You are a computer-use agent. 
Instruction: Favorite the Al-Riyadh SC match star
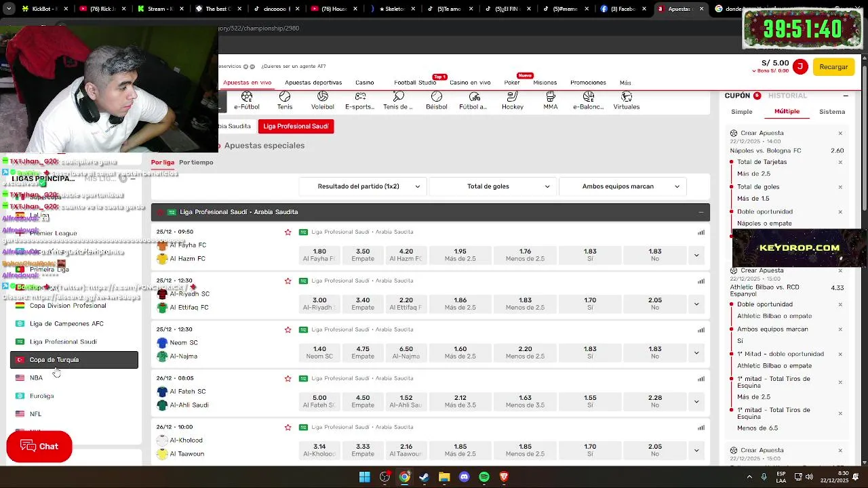tap(288, 281)
